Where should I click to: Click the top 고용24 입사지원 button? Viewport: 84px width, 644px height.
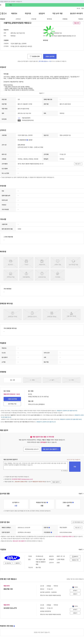pos(50,57)
